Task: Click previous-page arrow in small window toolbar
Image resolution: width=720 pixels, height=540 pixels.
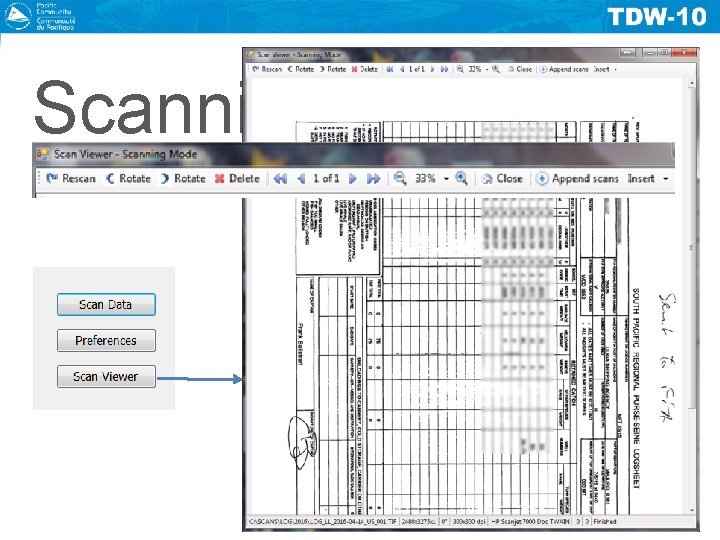Action: (402, 69)
